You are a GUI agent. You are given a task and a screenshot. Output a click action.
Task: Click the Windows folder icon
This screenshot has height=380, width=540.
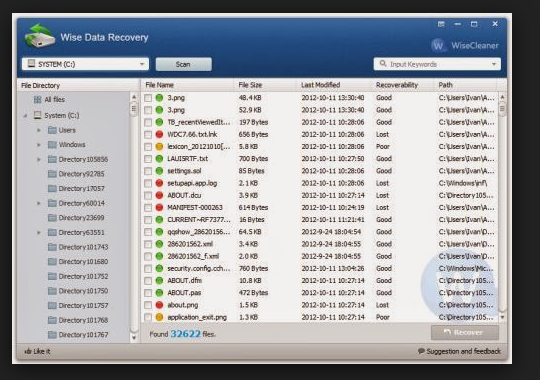coord(52,145)
